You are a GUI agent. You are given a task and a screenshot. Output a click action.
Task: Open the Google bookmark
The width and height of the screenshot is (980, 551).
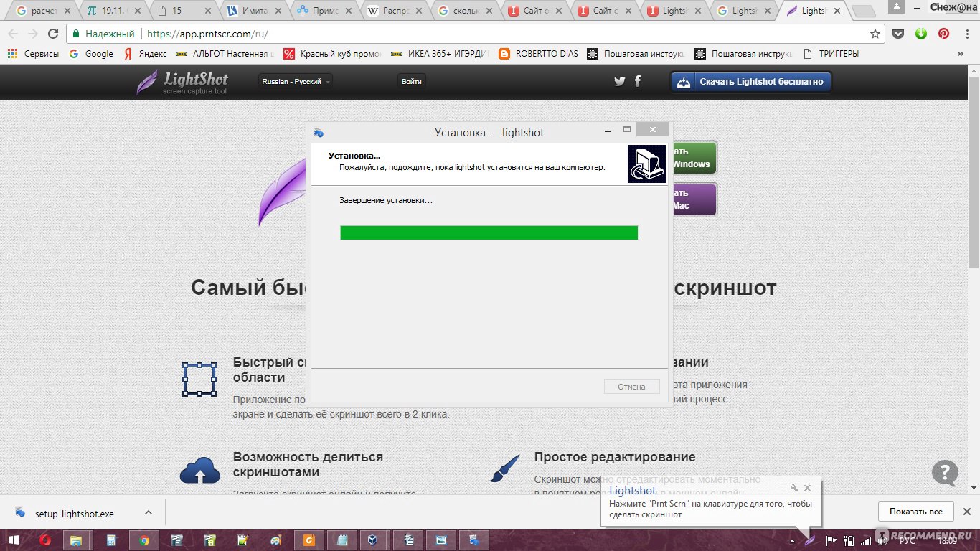click(92, 54)
